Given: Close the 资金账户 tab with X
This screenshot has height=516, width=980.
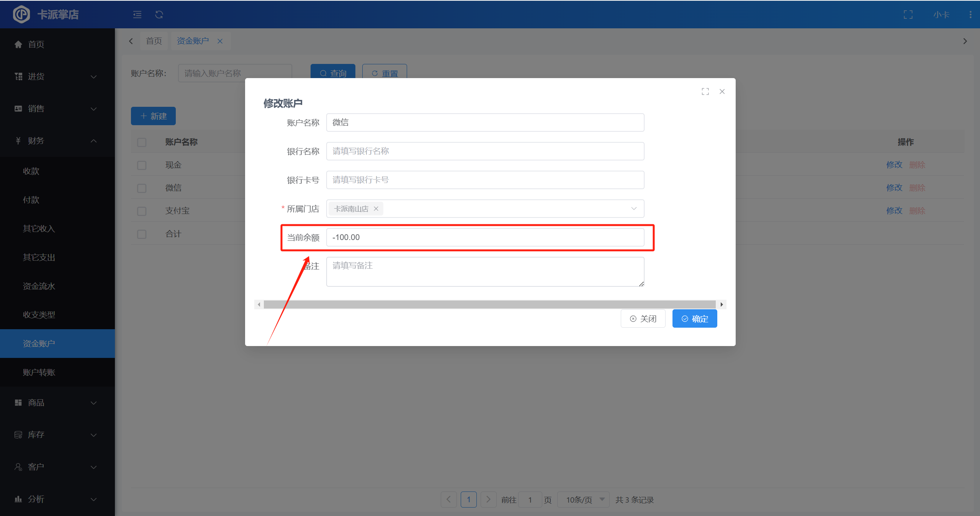Looking at the screenshot, I should (220, 41).
